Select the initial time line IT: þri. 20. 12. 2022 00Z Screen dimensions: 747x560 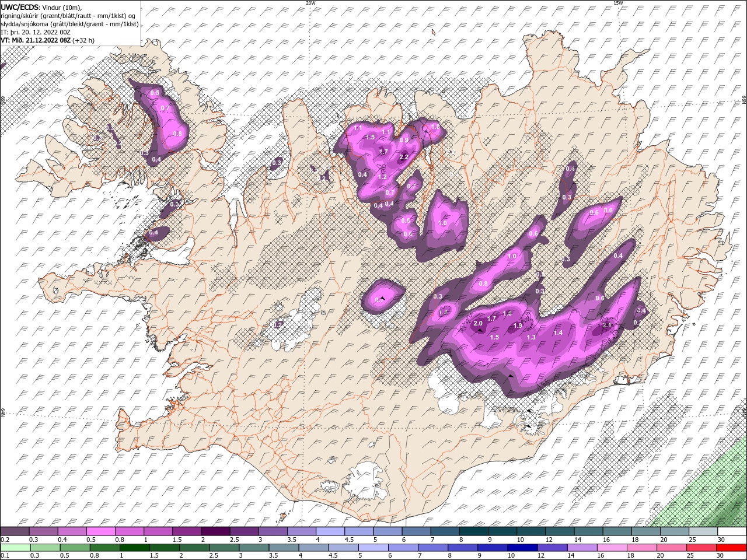click(x=36, y=32)
